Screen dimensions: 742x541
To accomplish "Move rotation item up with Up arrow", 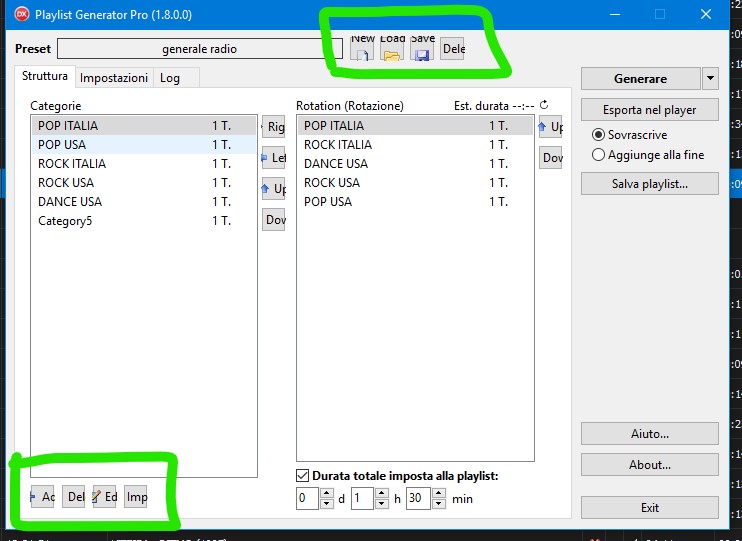I will pyautogui.click(x=550, y=127).
